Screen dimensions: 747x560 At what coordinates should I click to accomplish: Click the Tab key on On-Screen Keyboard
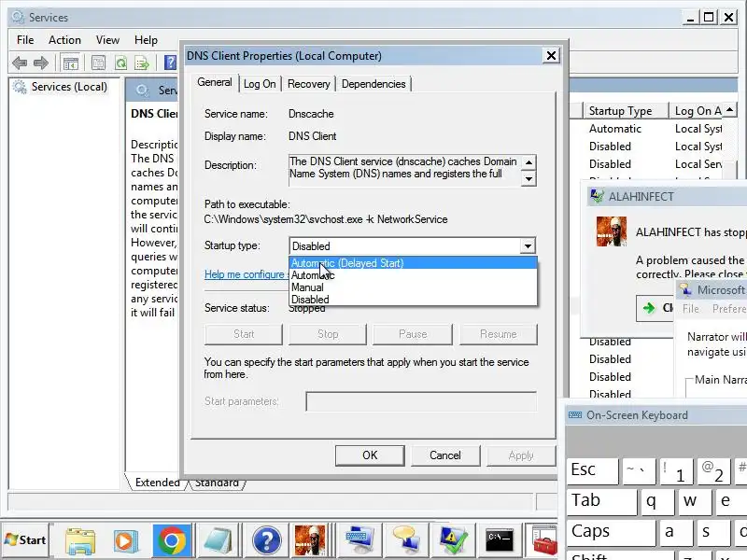[x=601, y=500]
